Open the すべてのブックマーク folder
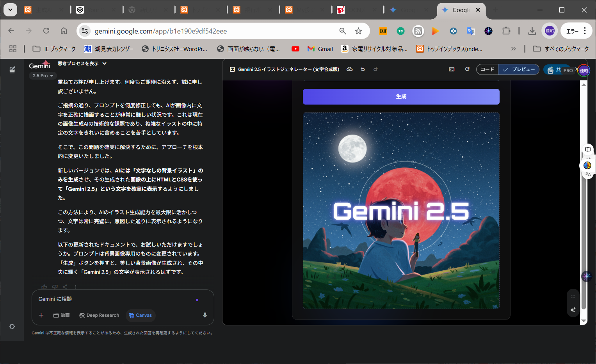Screen dimensions: 596x364 (x=561, y=49)
